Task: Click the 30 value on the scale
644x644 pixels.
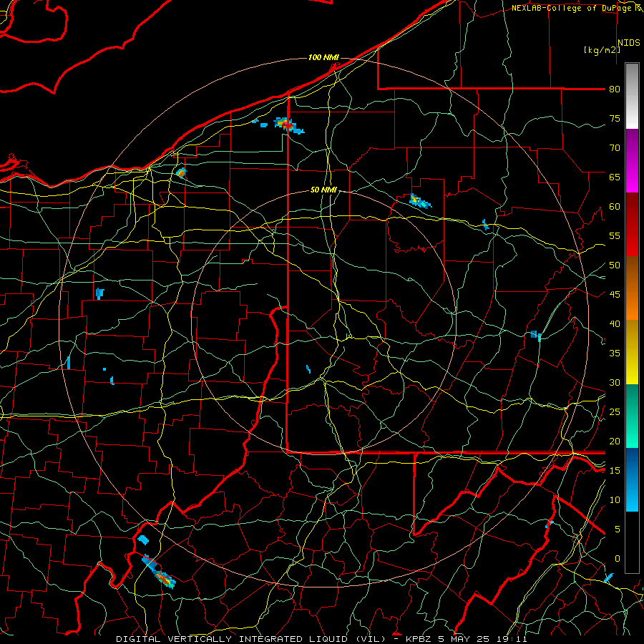Action: coord(615,382)
